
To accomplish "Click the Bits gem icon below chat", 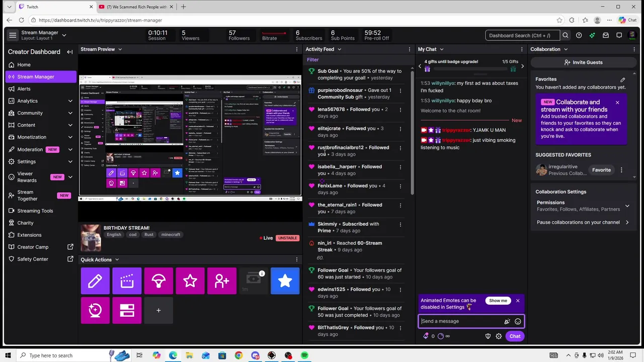I will pos(426,336).
